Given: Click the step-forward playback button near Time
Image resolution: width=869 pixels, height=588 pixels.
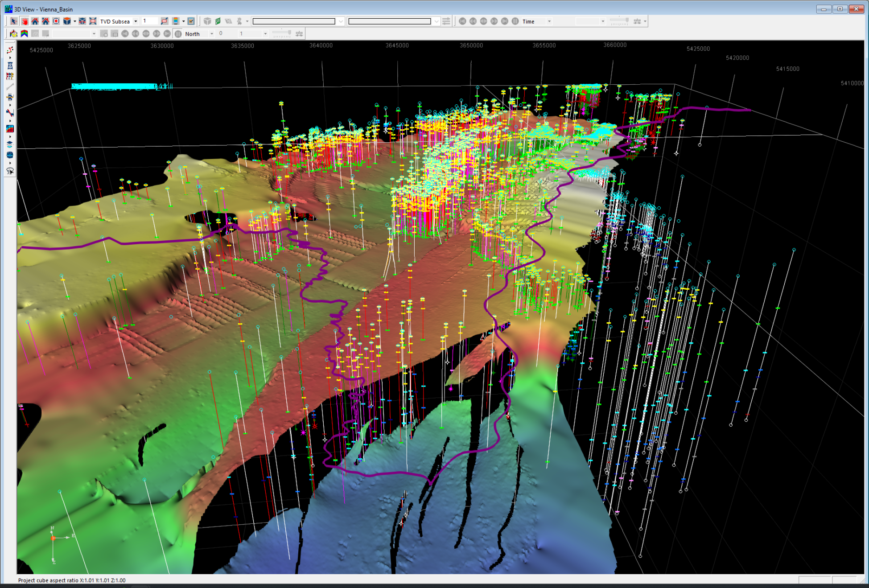Looking at the screenshot, I should click(494, 21).
